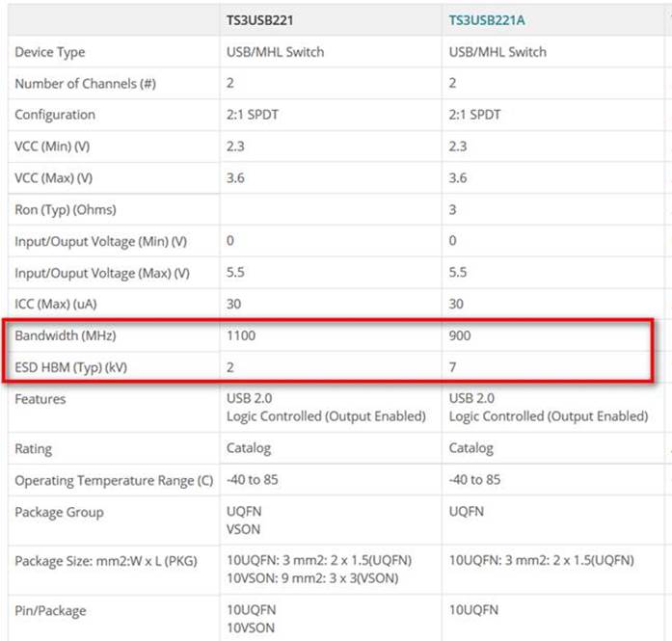The width and height of the screenshot is (672, 641).
Task: Select bandwidth value 1100 for TS3USB221
Action: pos(241,335)
